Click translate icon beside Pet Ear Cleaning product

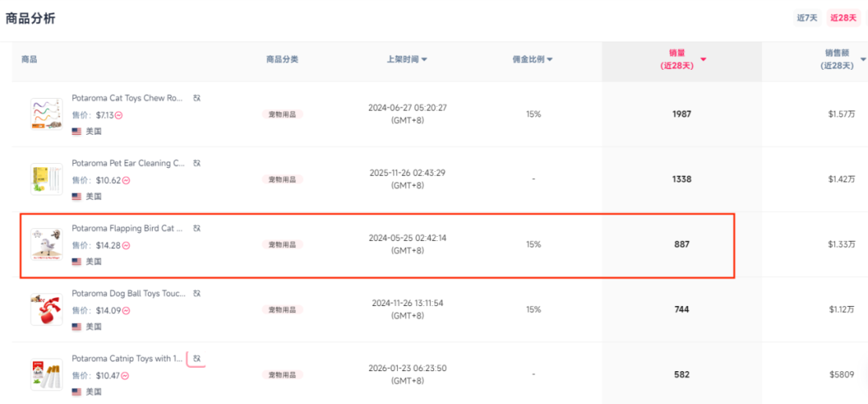pos(197,163)
